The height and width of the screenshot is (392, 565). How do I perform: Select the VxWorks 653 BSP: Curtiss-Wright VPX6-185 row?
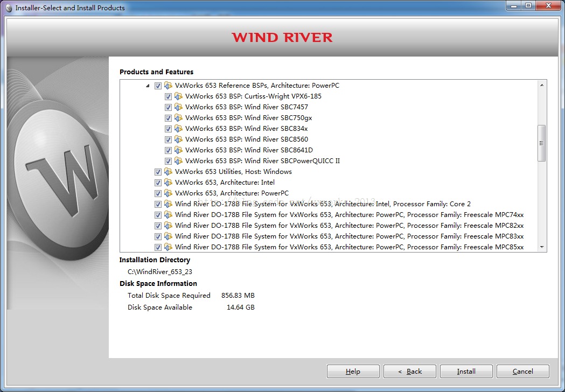tap(253, 96)
